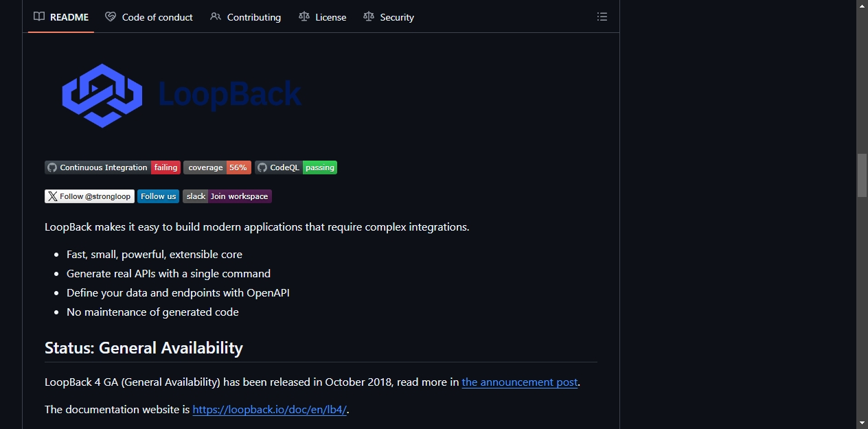
Task: Open the CodeQL passing badge
Action: tap(296, 167)
